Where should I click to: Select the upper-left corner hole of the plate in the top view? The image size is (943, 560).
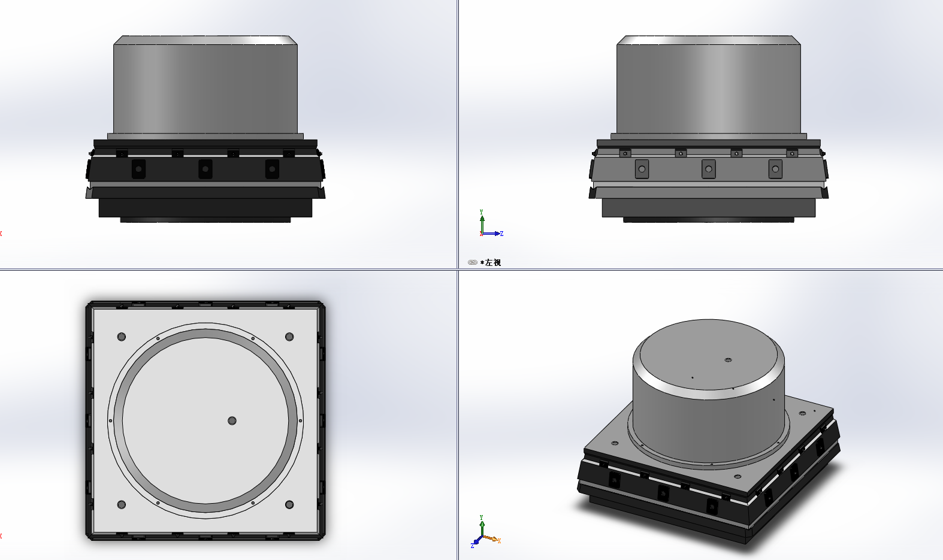122,337
